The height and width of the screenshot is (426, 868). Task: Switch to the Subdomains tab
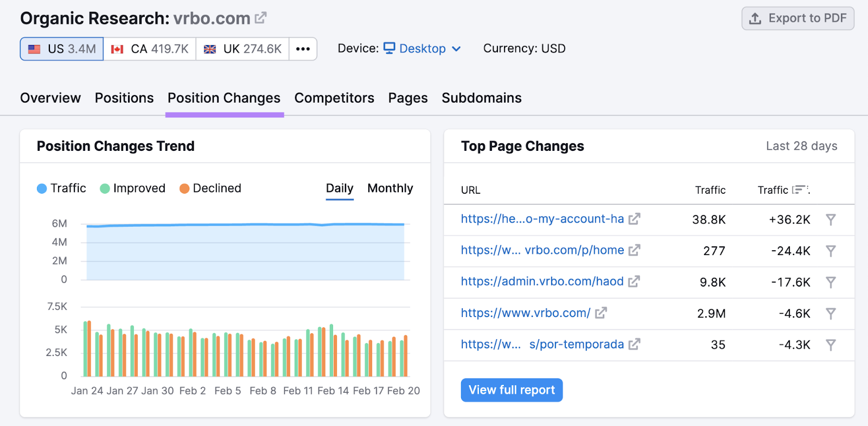pyautogui.click(x=481, y=98)
